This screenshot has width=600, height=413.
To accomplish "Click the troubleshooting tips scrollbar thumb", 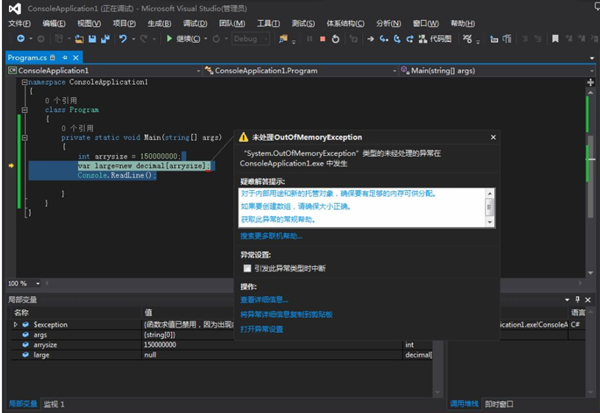I will tap(490, 207).
